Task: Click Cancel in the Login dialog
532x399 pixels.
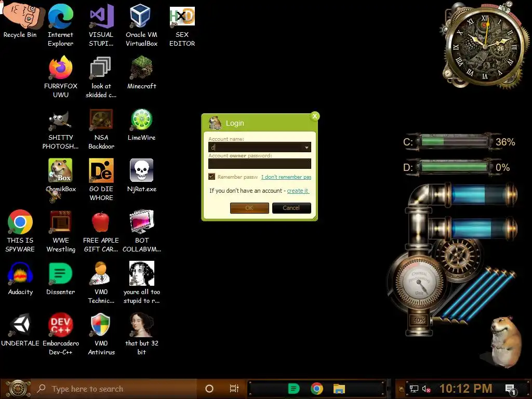Action: pos(291,208)
